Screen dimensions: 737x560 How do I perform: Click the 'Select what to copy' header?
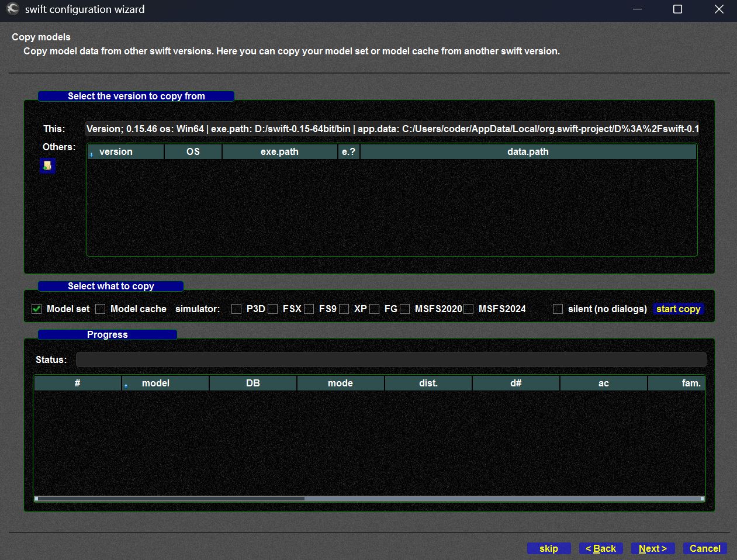pos(110,286)
